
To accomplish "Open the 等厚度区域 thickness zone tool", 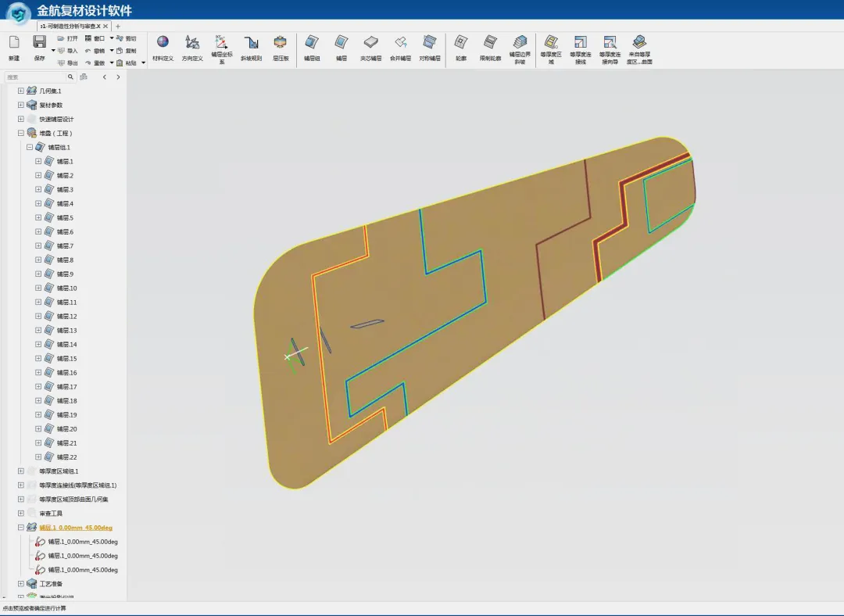I will (x=551, y=49).
